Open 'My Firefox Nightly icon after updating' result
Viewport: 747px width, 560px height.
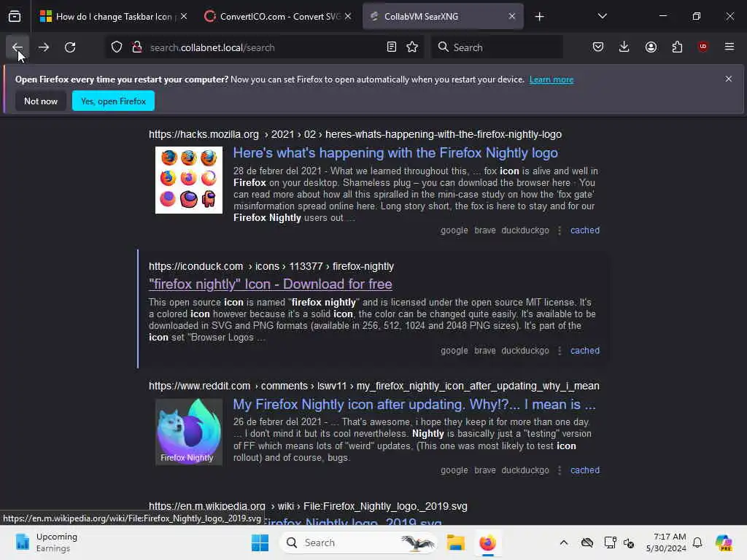(x=414, y=404)
